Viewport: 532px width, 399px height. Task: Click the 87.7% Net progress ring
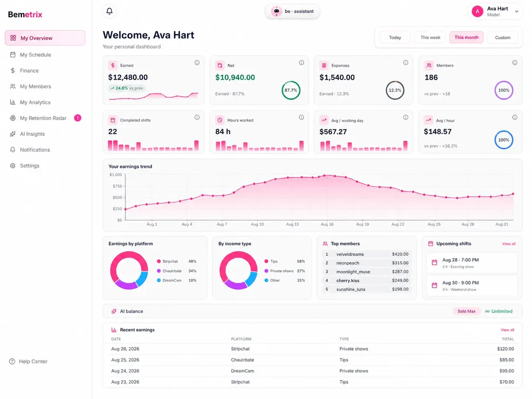point(291,90)
